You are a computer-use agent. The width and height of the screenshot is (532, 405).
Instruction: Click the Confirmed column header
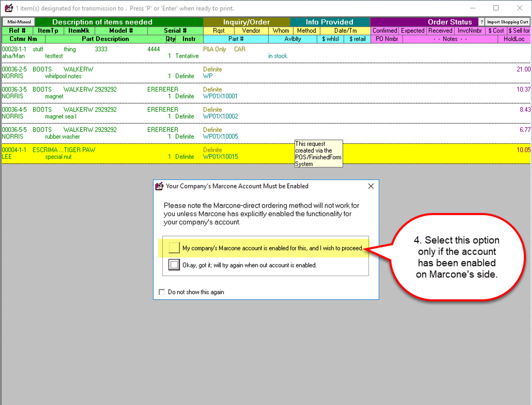384,31
